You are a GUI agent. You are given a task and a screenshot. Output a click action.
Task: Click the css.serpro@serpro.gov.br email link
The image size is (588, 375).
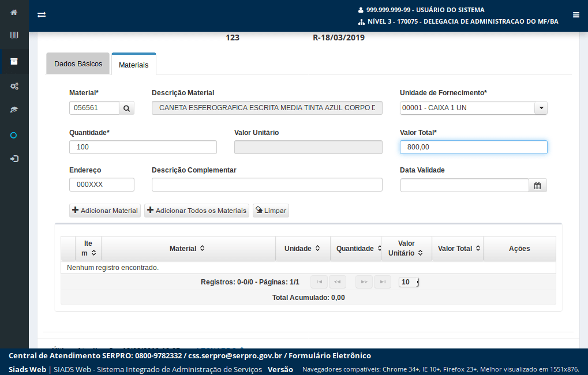coord(235,355)
